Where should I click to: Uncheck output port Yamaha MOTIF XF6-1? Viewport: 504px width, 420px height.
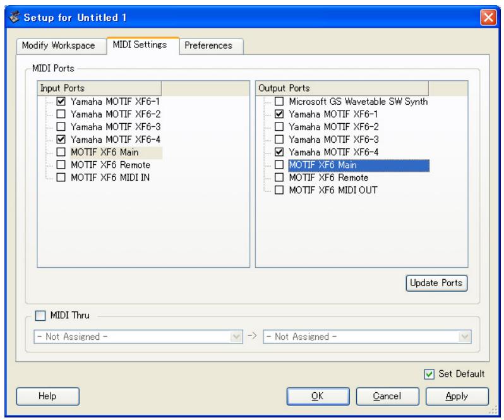point(279,114)
